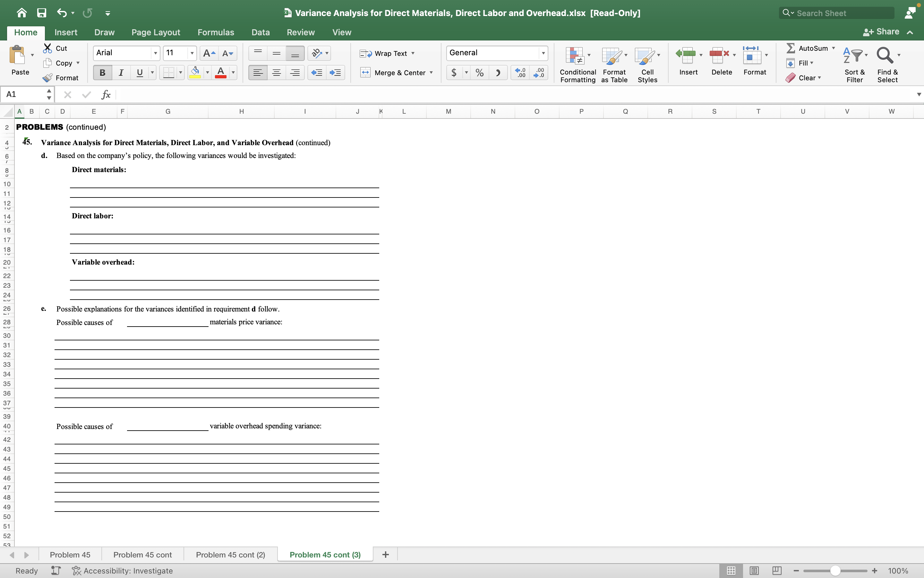The image size is (924, 578).
Task: Open the Data ribbon tab
Action: (261, 32)
